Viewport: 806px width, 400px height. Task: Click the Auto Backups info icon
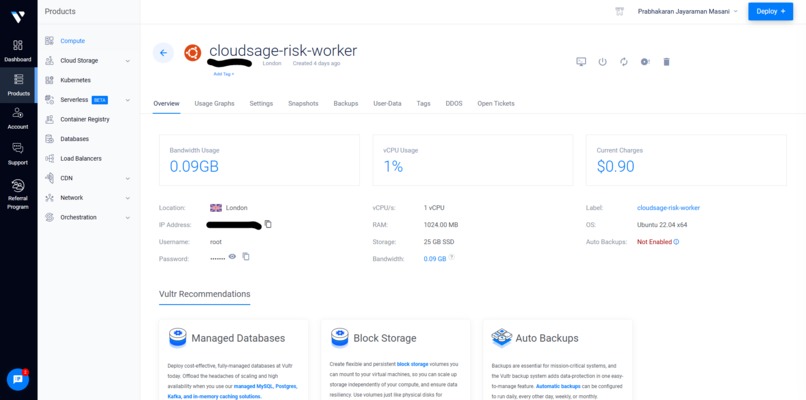click(x=676, y=242)
